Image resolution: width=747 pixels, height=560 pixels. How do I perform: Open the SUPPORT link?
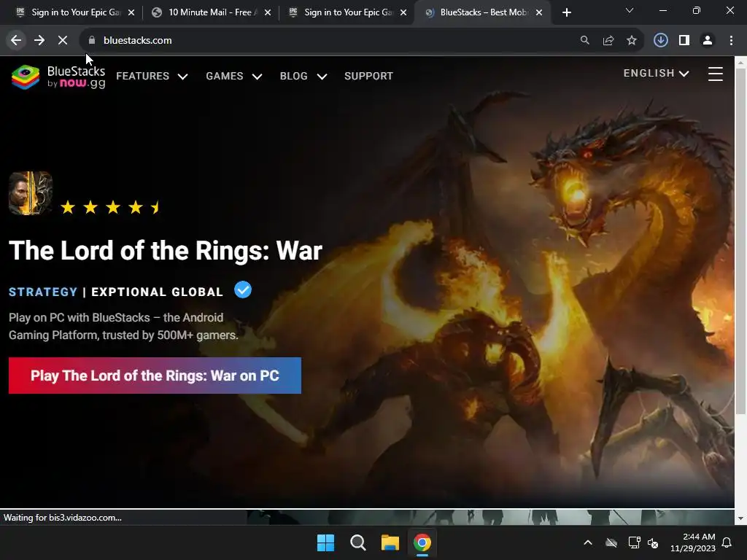[368, 76]
